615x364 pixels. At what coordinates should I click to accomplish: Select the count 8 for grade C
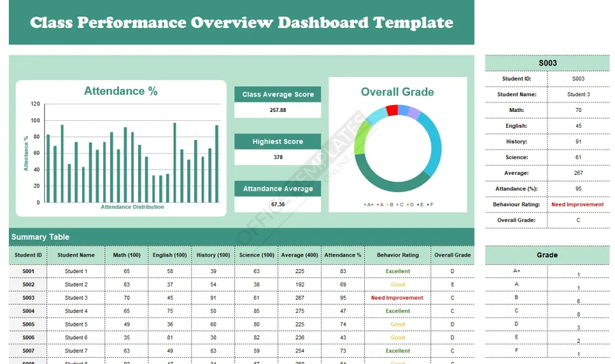pos(578,314)
